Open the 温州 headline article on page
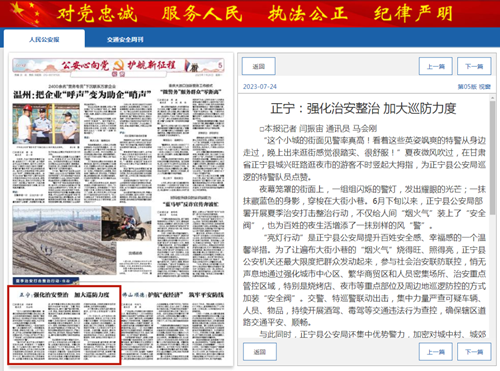This screenshot has height=371, width=500. (82, 95)
